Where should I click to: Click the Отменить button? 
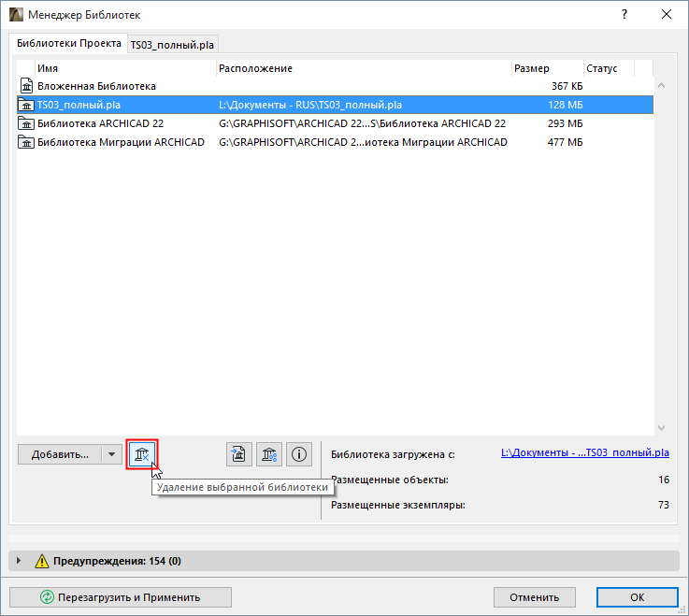[535, 597]
